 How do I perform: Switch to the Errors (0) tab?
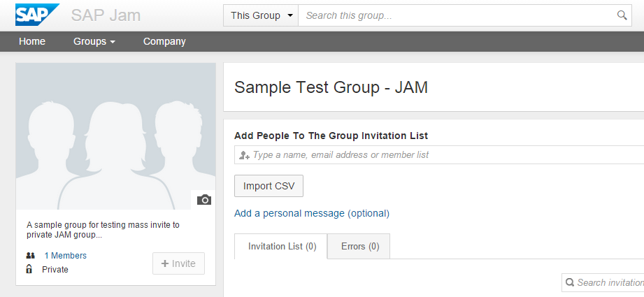(360, 246)
